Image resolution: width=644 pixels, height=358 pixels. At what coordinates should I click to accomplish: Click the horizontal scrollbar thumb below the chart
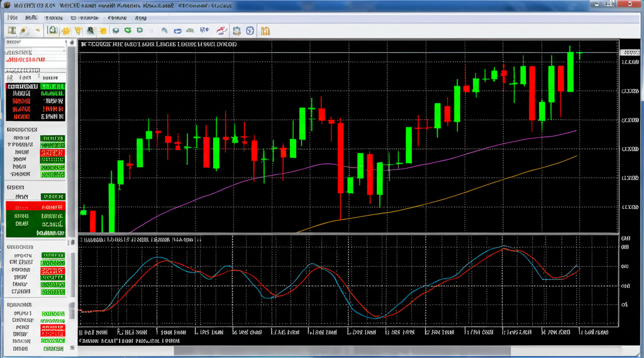[x=342, y=350]
